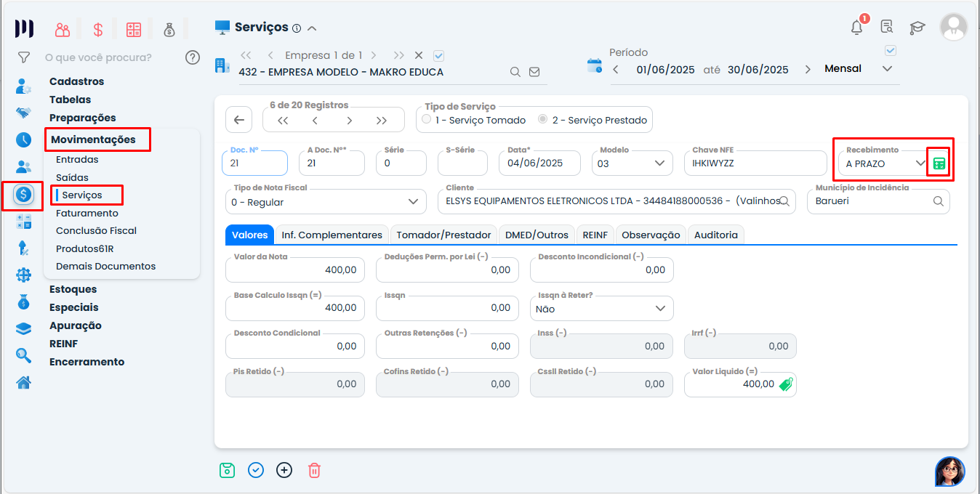Click the red trash delete icon

click(x=314, y=470)
